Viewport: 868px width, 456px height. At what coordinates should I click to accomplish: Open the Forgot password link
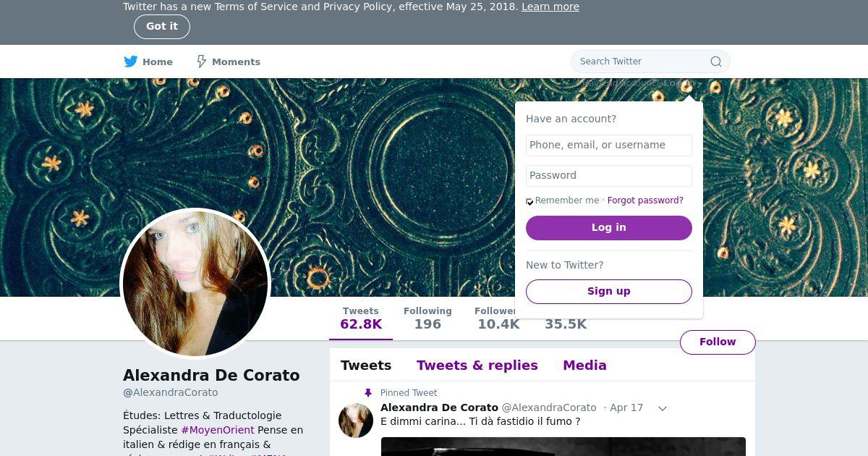pyautogui.click(x=645, y=200)
